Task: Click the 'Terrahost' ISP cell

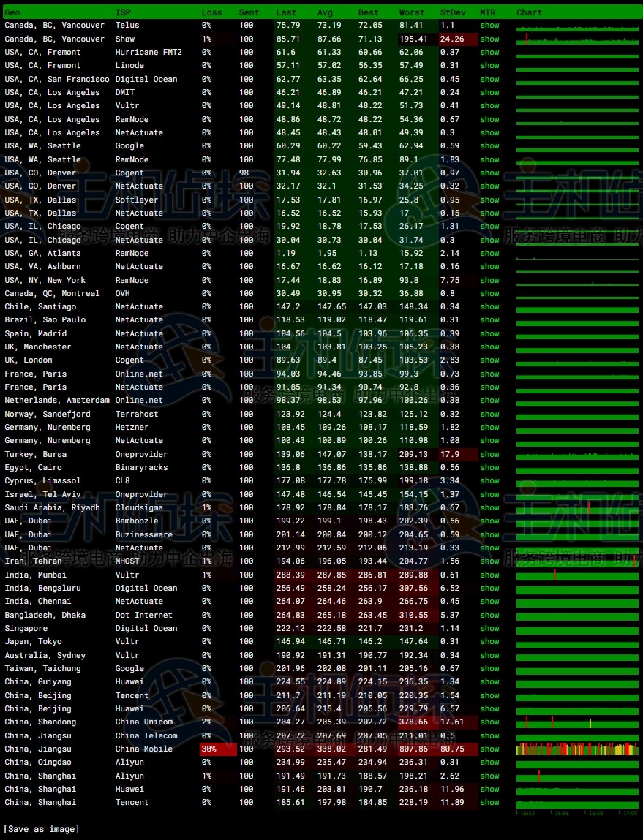Action: 137,414
